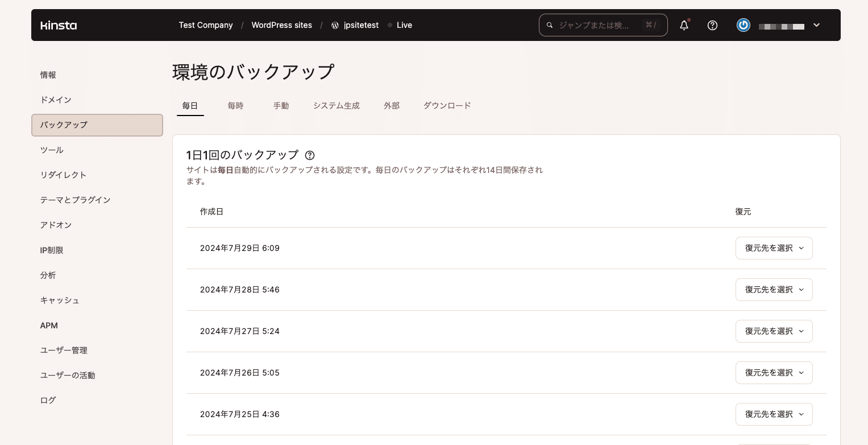Open 復元先を選択 for the July 25 backup
Viewport: 868px width, 445px height.
point(774,414)
